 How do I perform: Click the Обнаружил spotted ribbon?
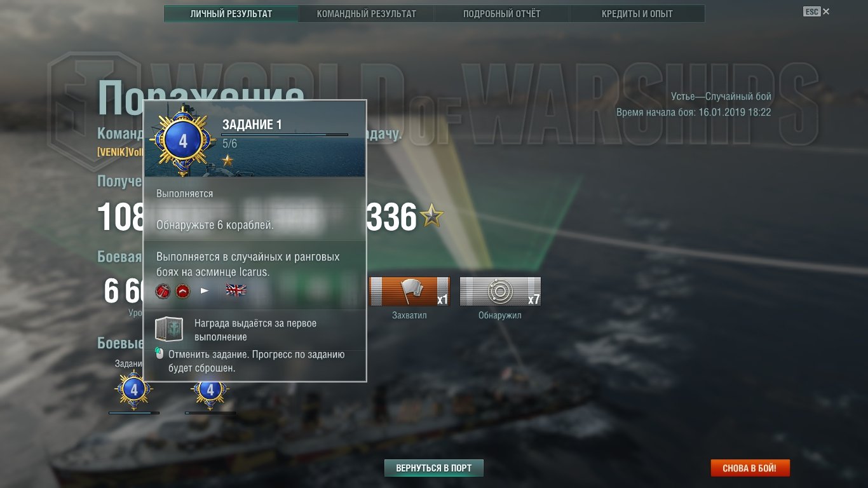(501, 292)
